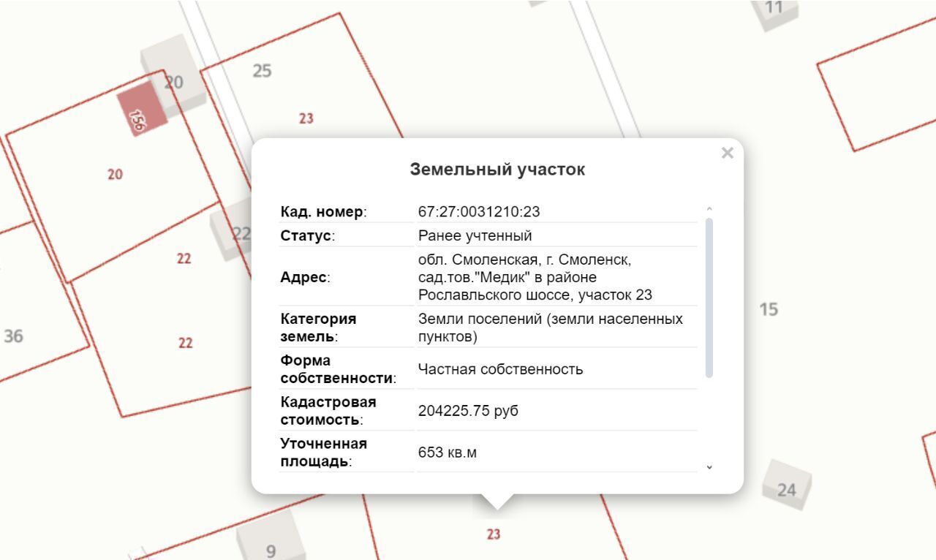Screen dimensions: 936x560
Task: Click the popup scrollbar up arrow
Action: [x=709, y=210]
